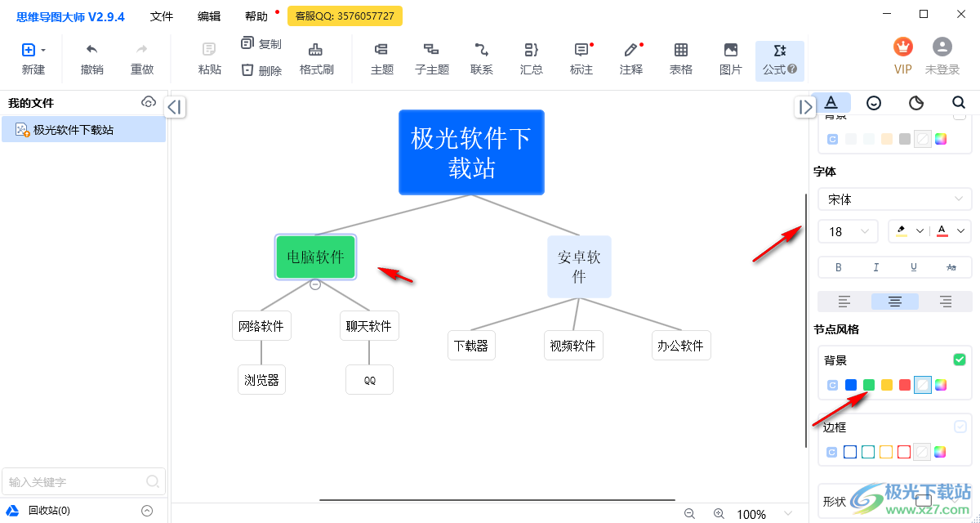
Task: Open the 形状 shape dropdown
Action: point(895,501)
